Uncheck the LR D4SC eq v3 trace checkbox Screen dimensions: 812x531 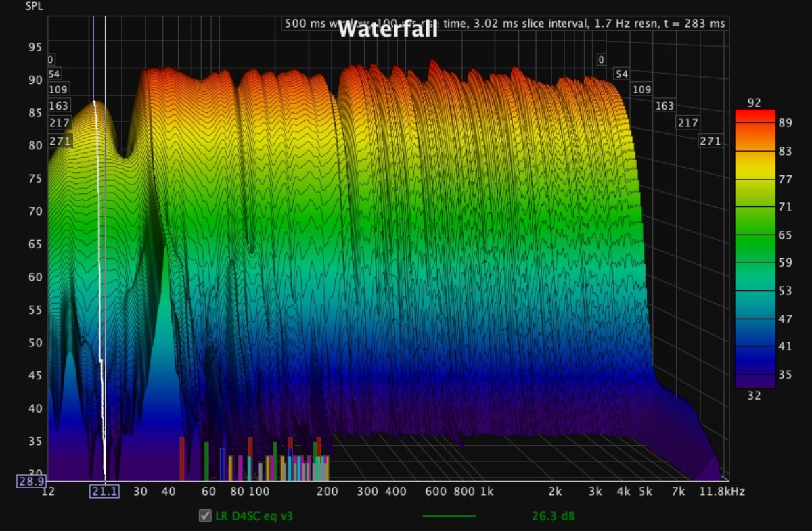coord(205,516)
